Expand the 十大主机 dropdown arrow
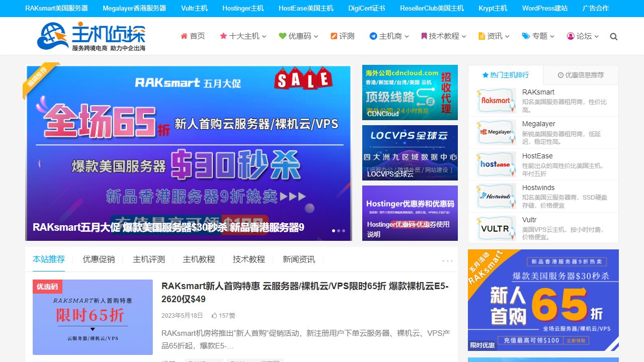Image resolution: width=644 pixels, height=362 pixels. [264, 37]
